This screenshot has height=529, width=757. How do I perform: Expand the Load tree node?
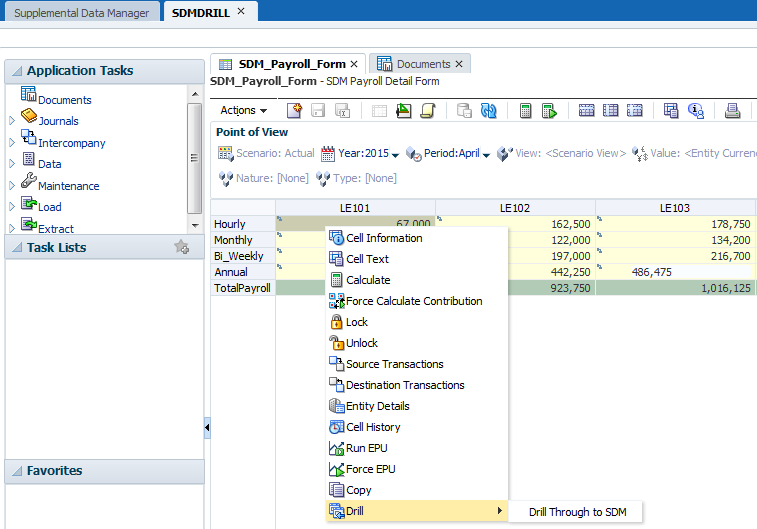(x=12, y=207)
